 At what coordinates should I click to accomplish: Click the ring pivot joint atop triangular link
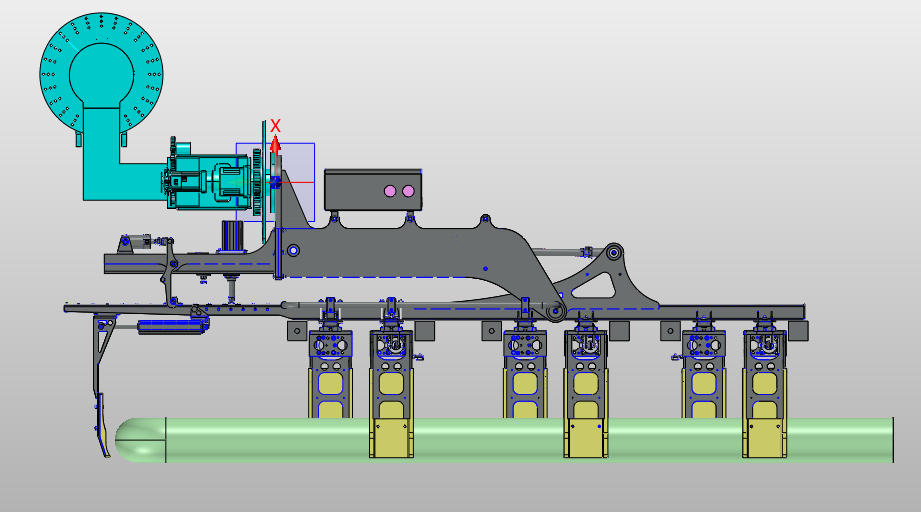click(614, 253)
